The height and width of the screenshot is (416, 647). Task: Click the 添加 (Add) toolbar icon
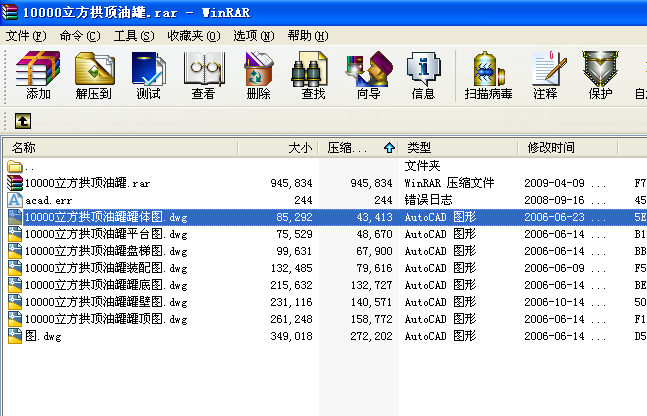point(38,69)
